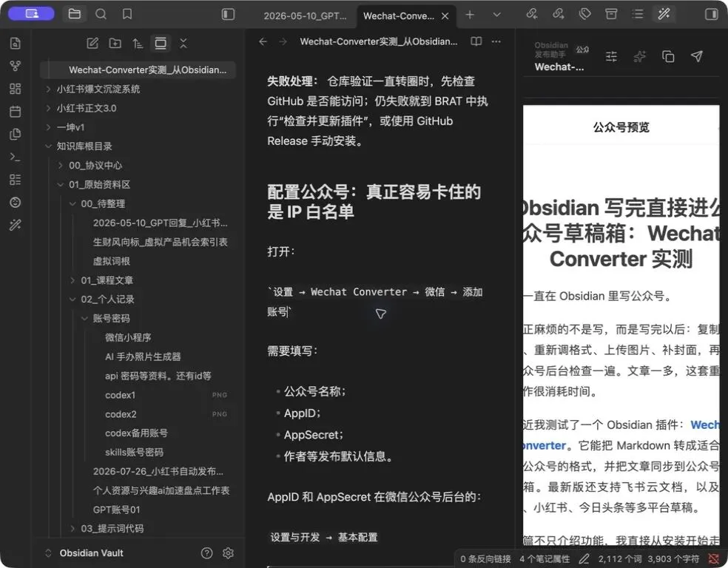
Task: Click the new note icon in explorer toolbar
Action: [x=92, y=43]
